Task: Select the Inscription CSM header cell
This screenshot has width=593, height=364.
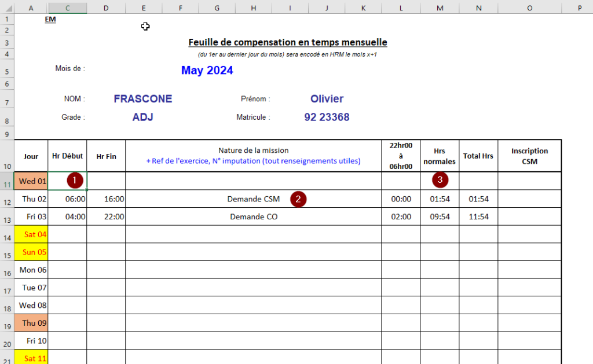Action: (x=529, y=156)
